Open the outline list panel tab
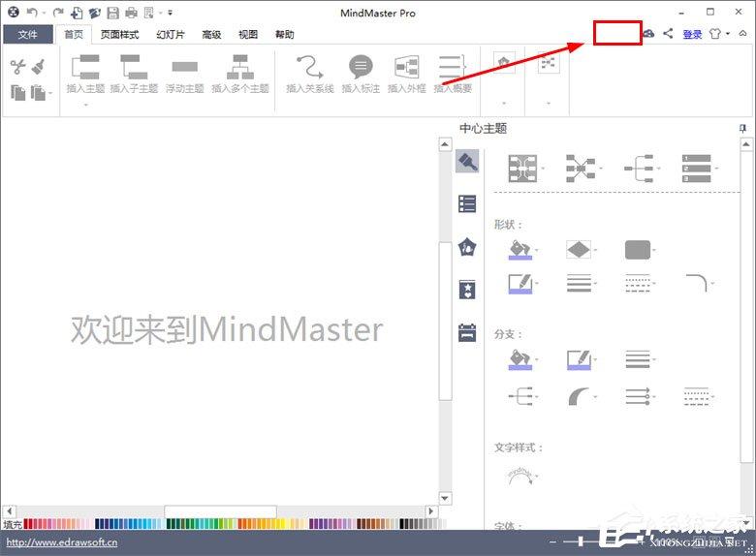756x556 pixels. tap(467, 203)
